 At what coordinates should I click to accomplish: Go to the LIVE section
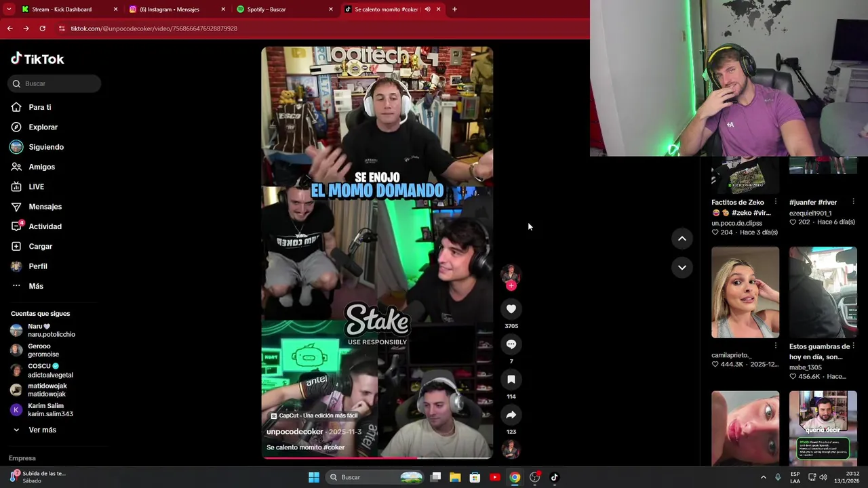36,186
